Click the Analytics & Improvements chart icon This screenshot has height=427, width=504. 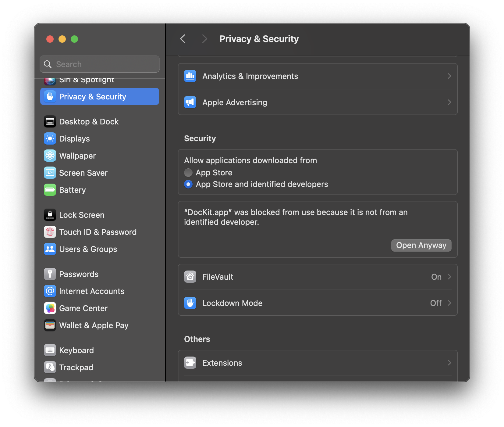click(x=190, y=76)
